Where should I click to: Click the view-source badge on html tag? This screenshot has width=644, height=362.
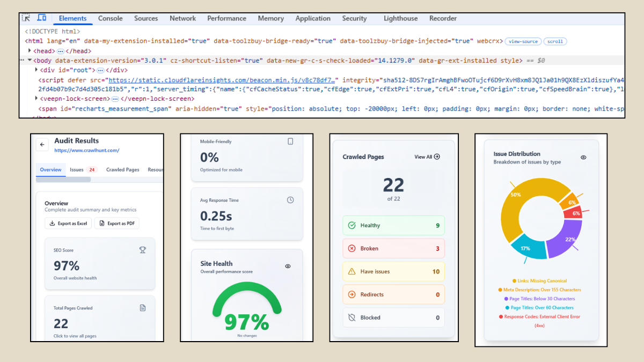click(523, 41)
